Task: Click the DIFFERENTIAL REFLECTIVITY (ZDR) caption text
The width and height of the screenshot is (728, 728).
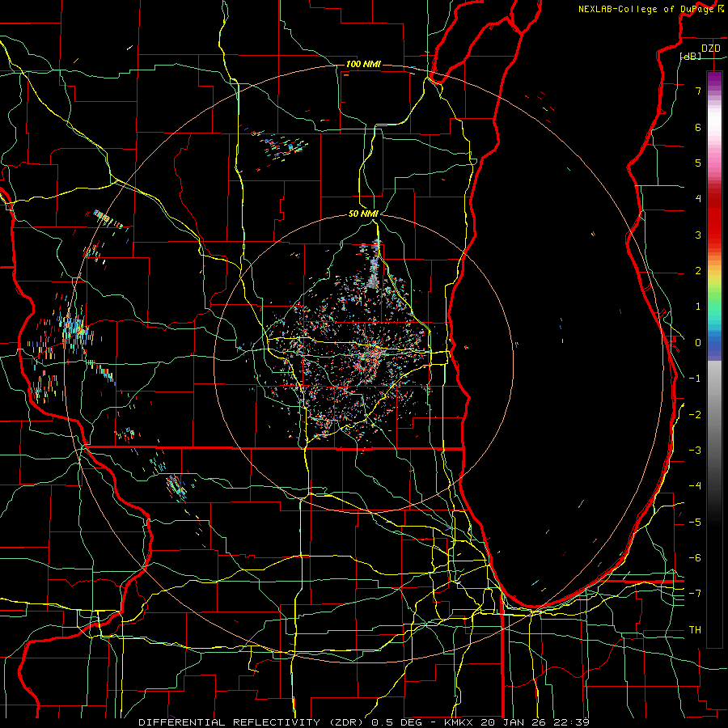Action: coord(253,722)
